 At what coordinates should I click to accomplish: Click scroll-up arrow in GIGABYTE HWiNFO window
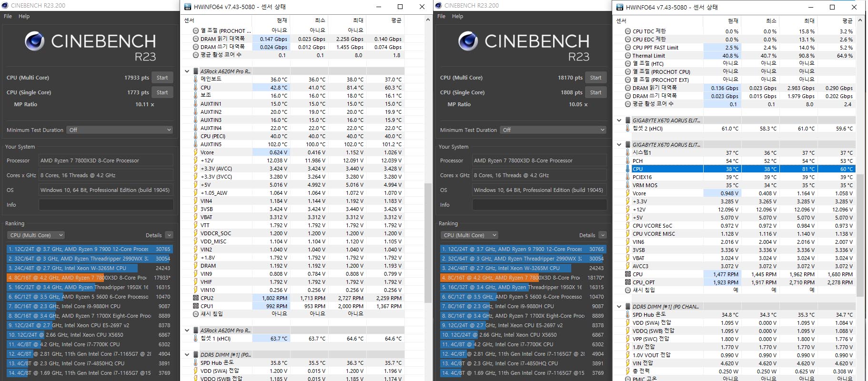[860, 20]
